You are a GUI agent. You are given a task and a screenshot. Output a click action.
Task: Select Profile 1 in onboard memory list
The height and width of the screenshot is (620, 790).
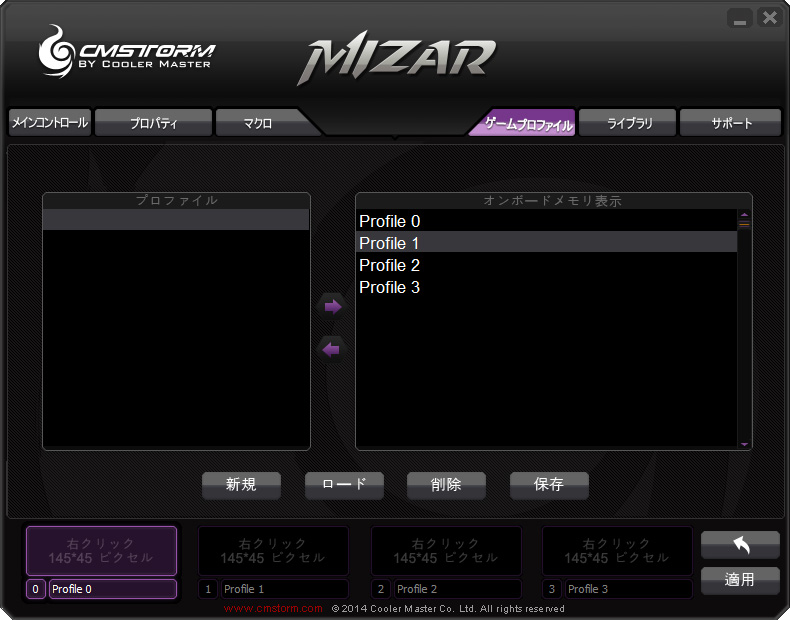pos(546,243)
